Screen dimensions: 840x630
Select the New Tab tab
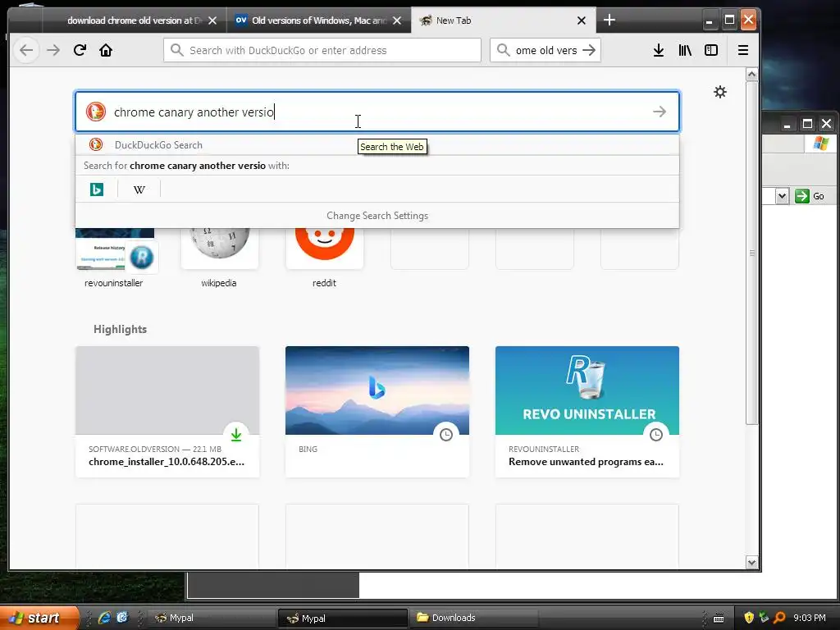[x=503, y=21]
